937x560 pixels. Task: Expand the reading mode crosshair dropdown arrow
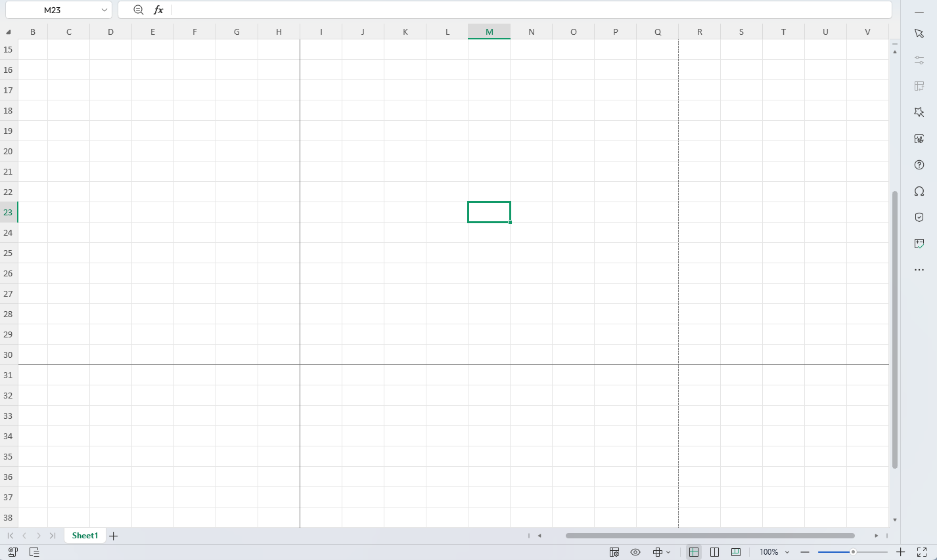point(668,552)
